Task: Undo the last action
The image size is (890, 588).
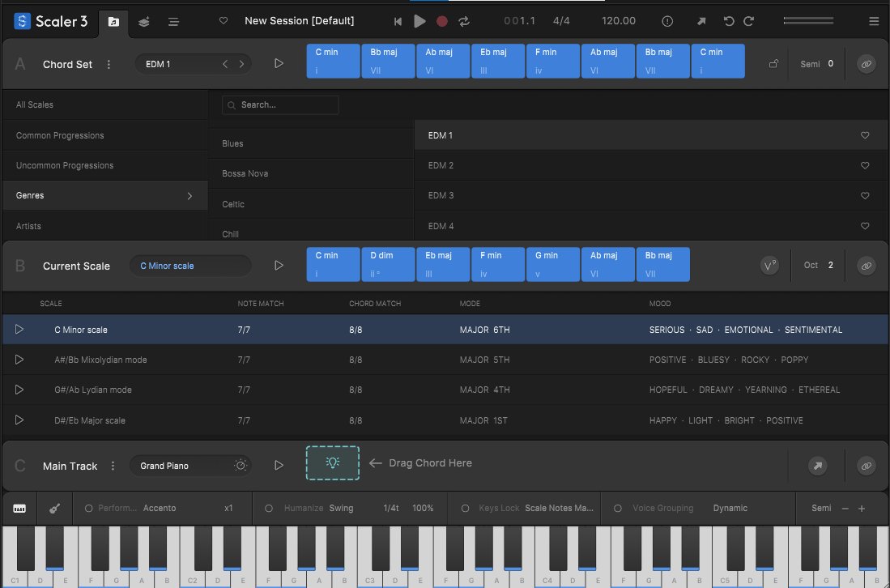Action: (x=729, y=22)
